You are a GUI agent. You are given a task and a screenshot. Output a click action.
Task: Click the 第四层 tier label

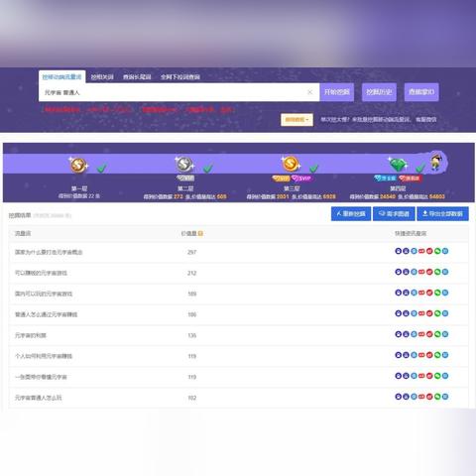point(398,188)
